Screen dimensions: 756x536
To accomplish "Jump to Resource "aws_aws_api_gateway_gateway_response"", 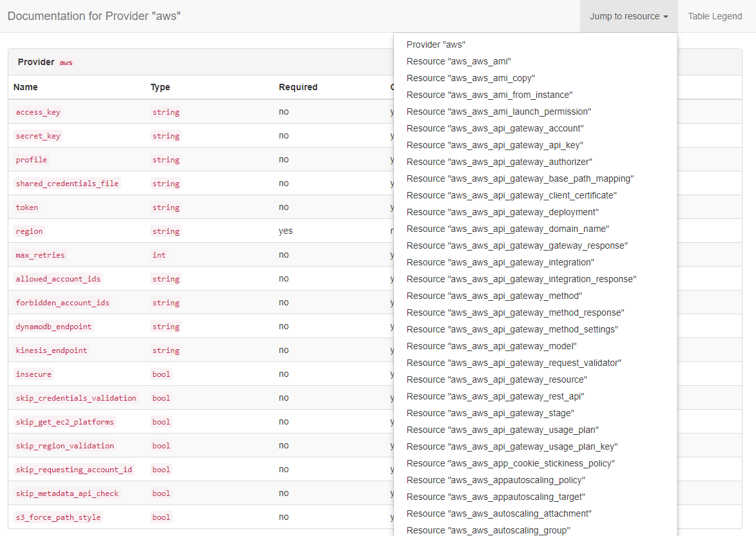I will 535,245.
